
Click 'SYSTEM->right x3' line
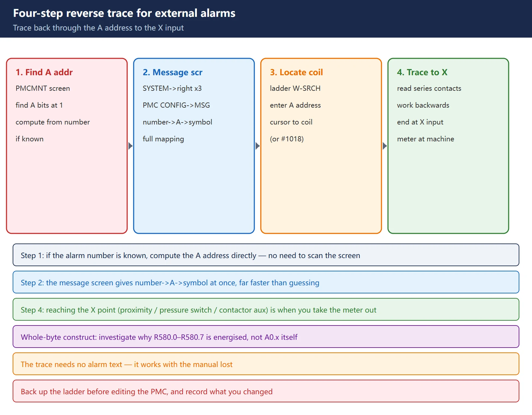172,89
